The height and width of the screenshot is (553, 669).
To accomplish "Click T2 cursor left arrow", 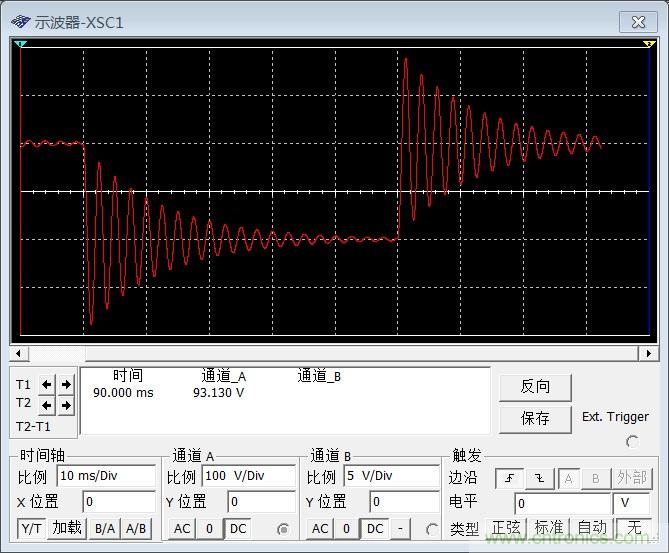I will (x=47, y=404).
